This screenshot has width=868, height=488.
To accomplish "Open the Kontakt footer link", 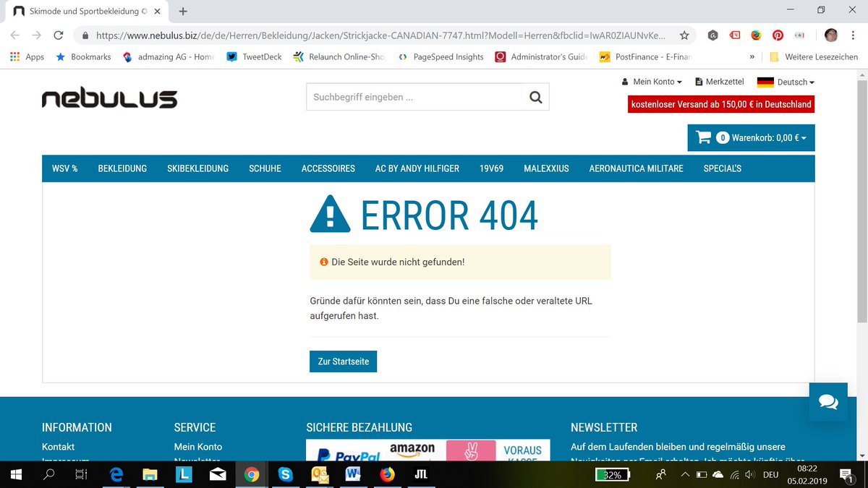I will [58, 447].
